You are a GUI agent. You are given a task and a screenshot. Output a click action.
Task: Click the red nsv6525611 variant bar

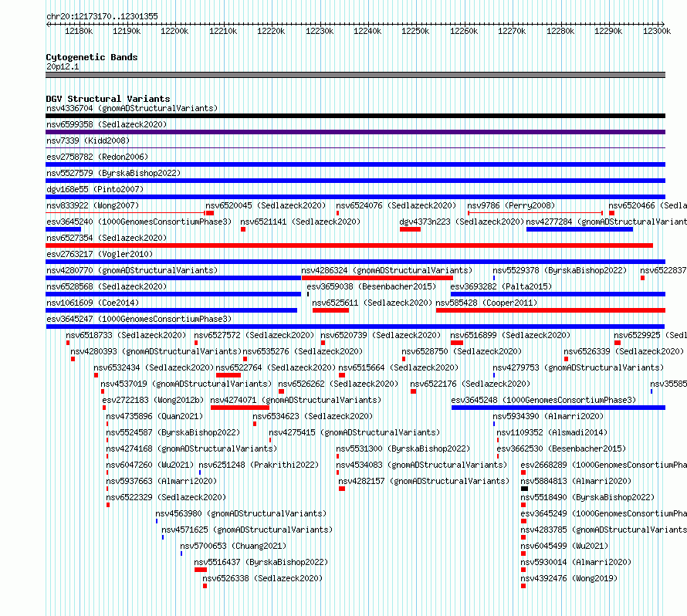tap(331, 310)
